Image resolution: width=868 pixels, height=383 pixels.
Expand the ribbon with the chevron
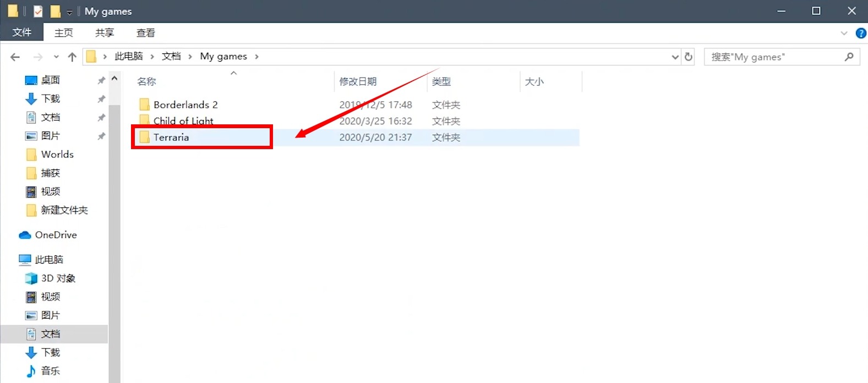click(x=844, y=34)
